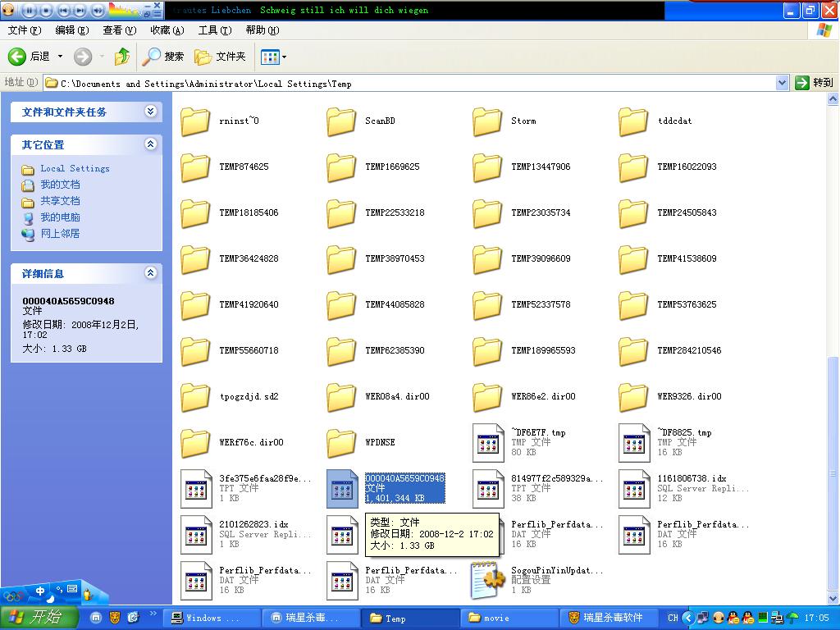This screenshot has height=630, width=840.
Task: Open the View (查看) menu
Action: [119, 30]
